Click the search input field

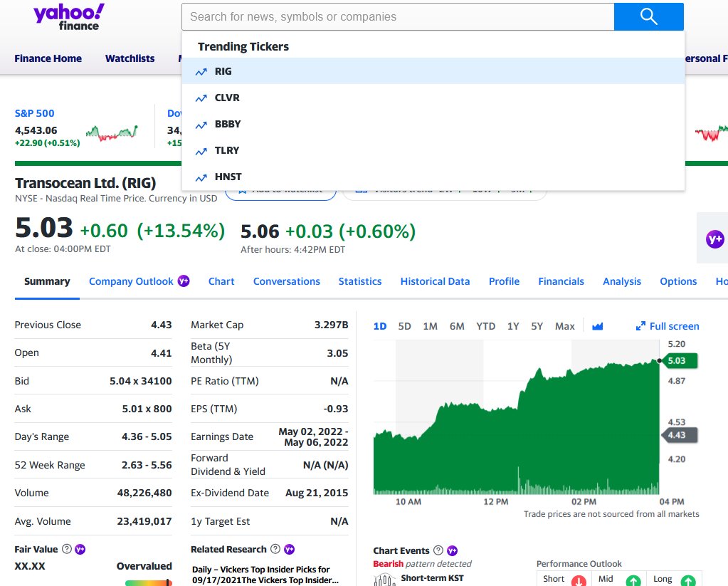coord(398,16)
